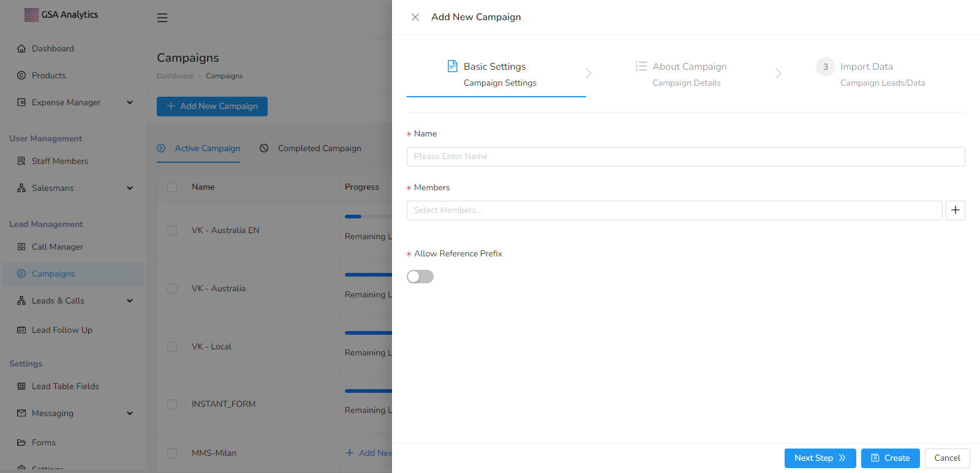The height and width of the screenshot is (473, 980).
Task: Click the Dashboard breadcrumb link
Action: [175, 76]
